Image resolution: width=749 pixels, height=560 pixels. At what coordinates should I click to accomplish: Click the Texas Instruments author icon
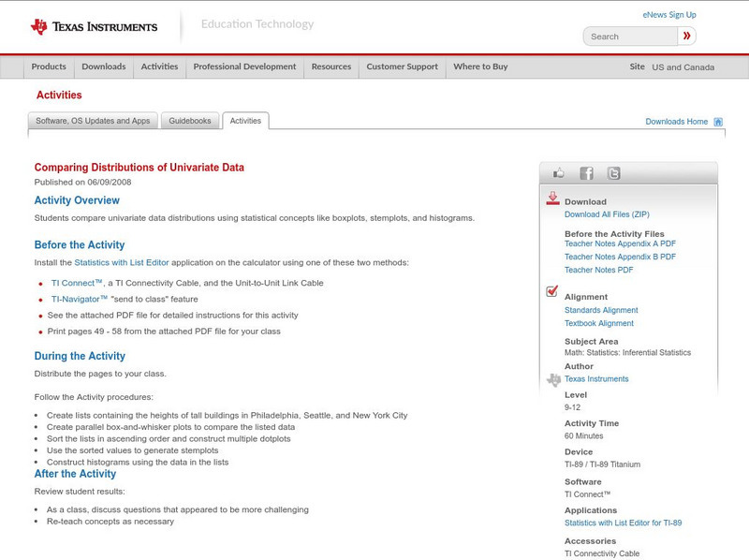(x=553, y=380)
